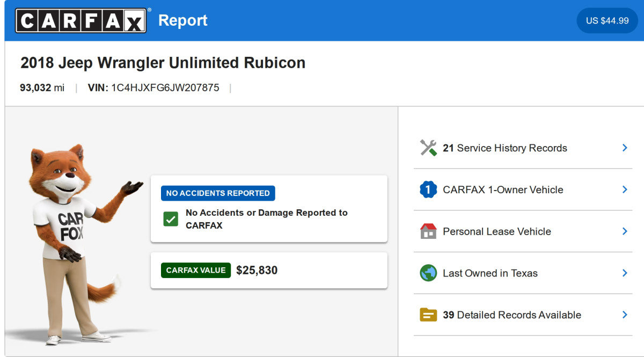Click the green CARFAX VALUE badge
This screenshot has height=357, width=644.
[x=196, y=271]
